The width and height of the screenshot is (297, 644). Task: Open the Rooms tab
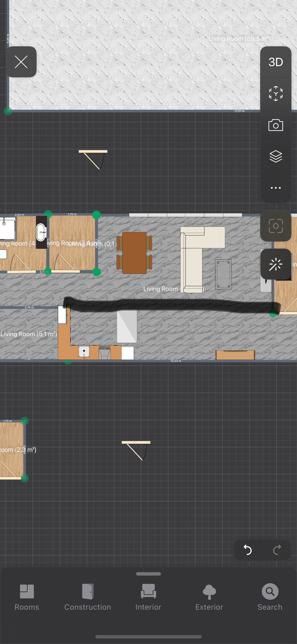click(27, 597)
